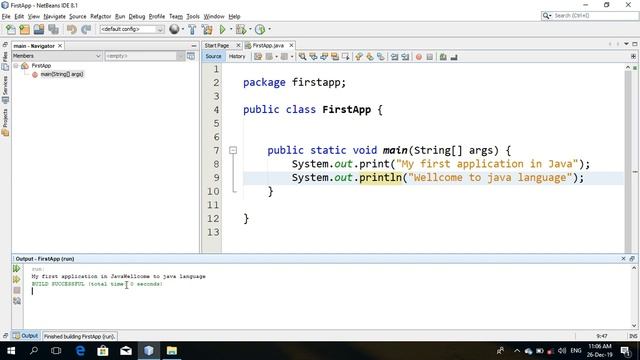Click the New Project toolbar icon
The width and height of the screenshot is (640, 360).
point(24,29)
